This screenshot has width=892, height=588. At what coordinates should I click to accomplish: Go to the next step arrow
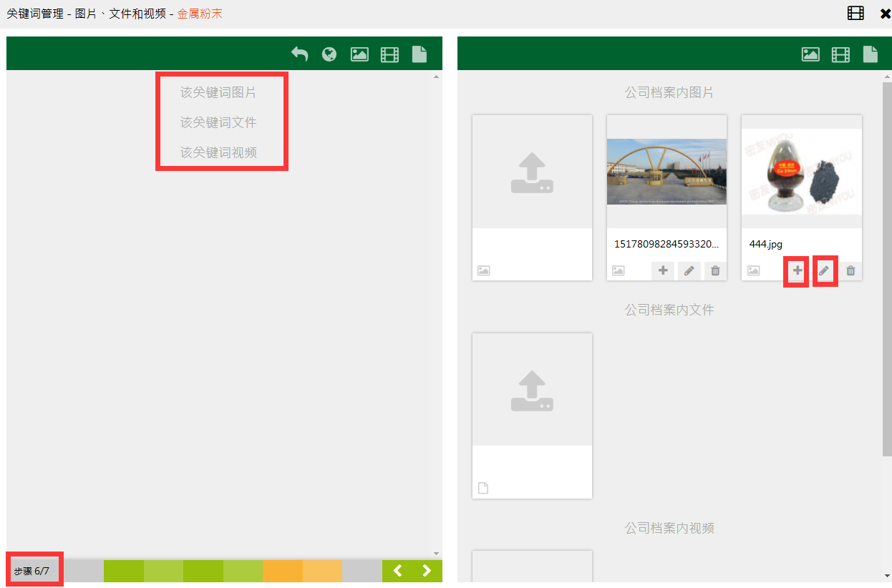(427, 571)
